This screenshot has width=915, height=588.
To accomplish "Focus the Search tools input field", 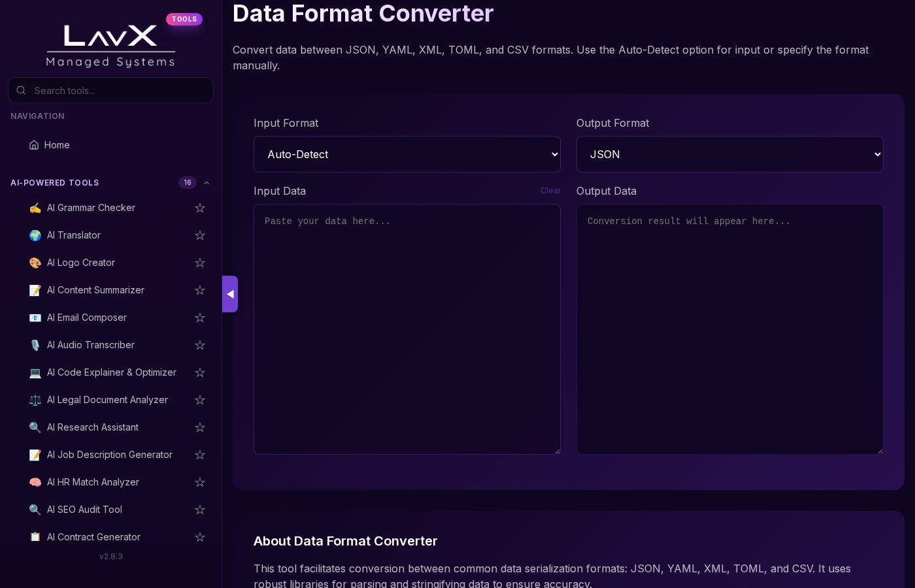I will (118, 91).
